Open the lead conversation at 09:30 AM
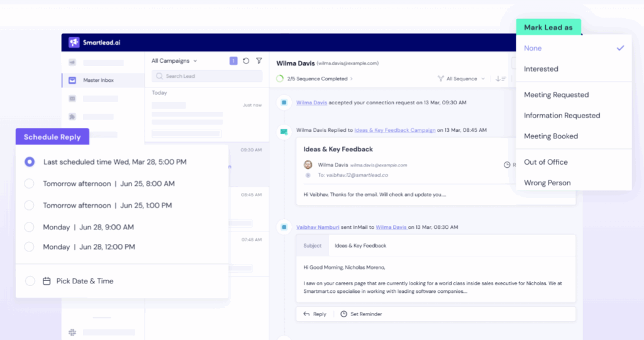This screenshot has height=340, width=644. [248, 165]
